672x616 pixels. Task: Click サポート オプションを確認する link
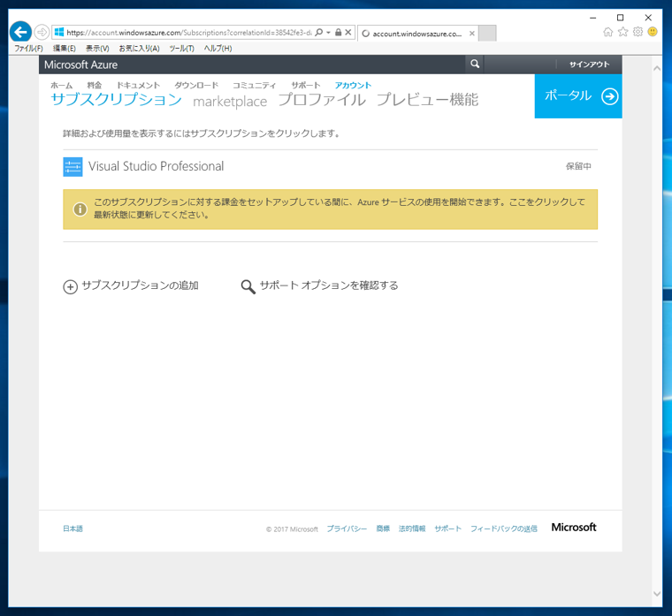(329, 285)
